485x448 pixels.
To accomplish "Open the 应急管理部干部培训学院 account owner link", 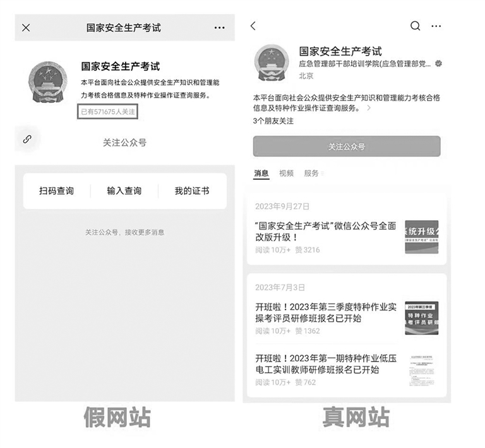I will 364,64.
